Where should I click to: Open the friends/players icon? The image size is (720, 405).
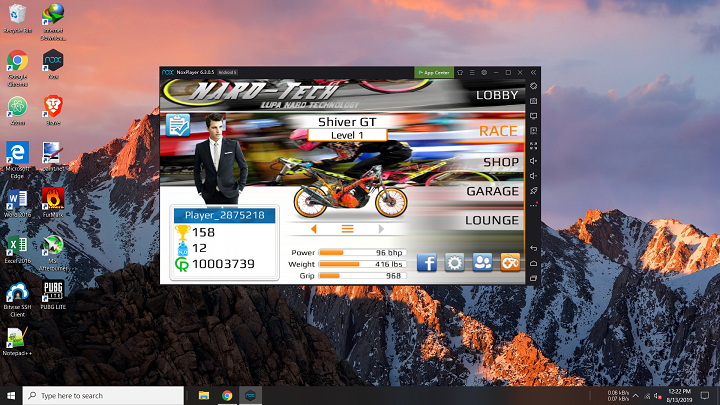click(482, 263)
